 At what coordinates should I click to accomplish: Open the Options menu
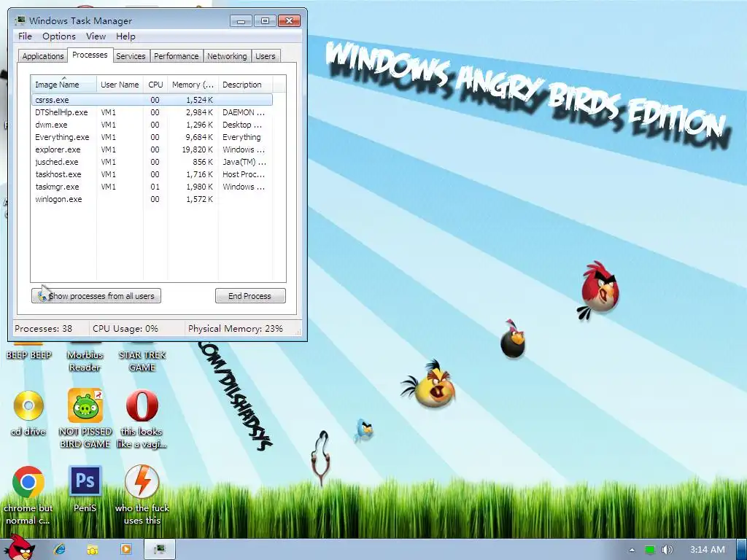pos(59,36)
